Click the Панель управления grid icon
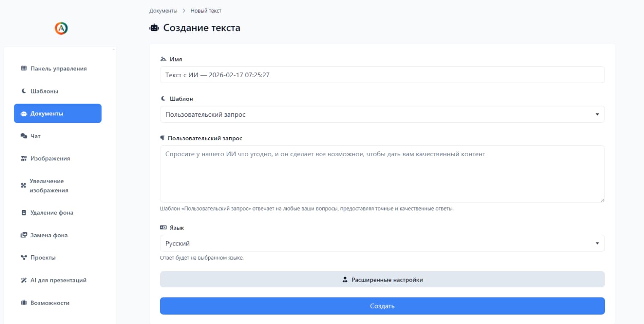644x324 pixels. [24, 68]
